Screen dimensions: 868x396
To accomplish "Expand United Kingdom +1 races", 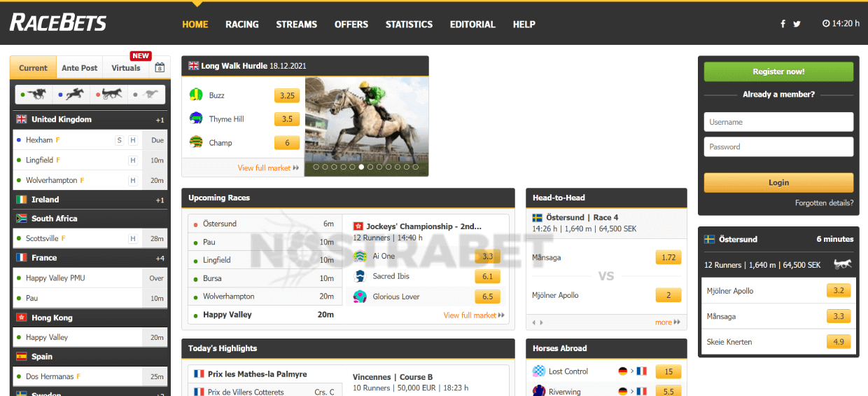I will tap(90, 120).
